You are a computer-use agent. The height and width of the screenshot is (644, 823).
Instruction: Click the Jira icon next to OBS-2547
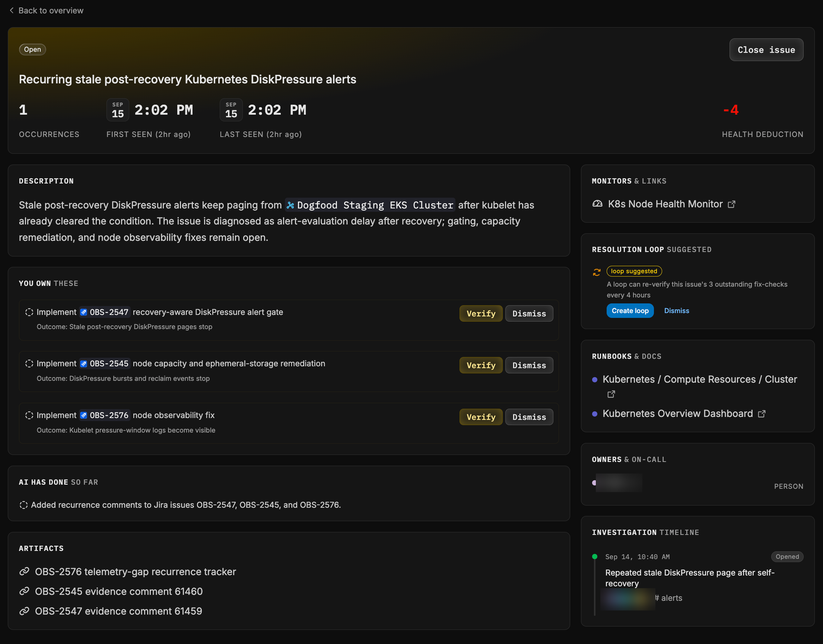point(84,312)
